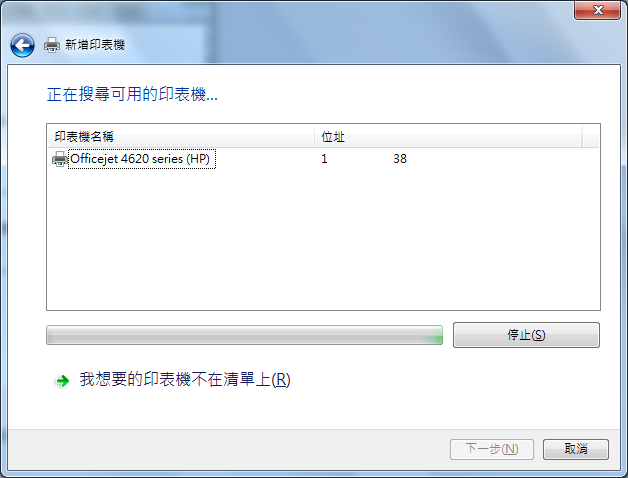Stop the printer search with 停止(S)
Viewport: 628px width, 478px height.
click(526, 335)
